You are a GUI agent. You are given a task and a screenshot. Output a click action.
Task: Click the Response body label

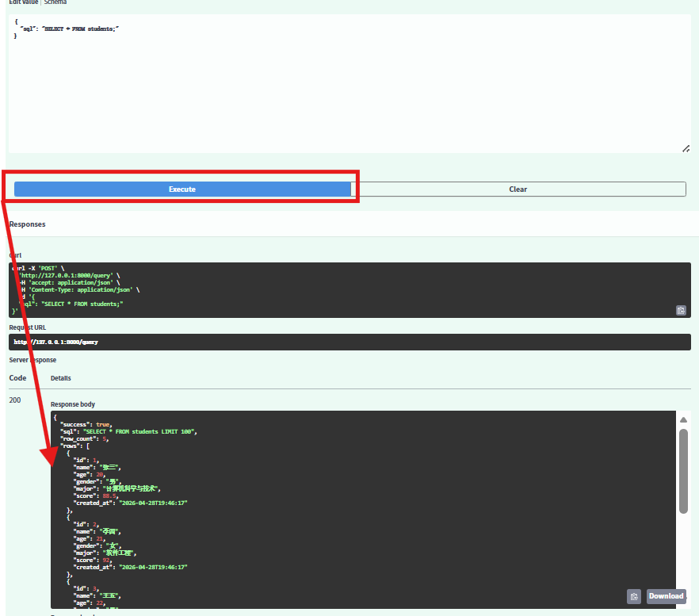click(73, 404)
